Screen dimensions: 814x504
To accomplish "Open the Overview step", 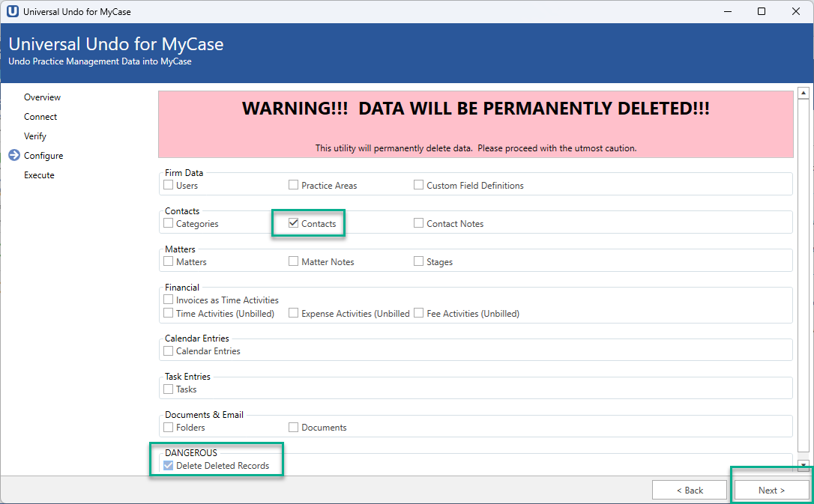I will click(x=42, y=97).
